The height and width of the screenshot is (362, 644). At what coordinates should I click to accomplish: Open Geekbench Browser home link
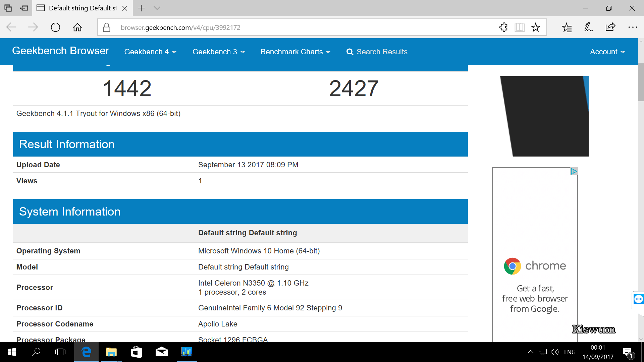(61, 51)
